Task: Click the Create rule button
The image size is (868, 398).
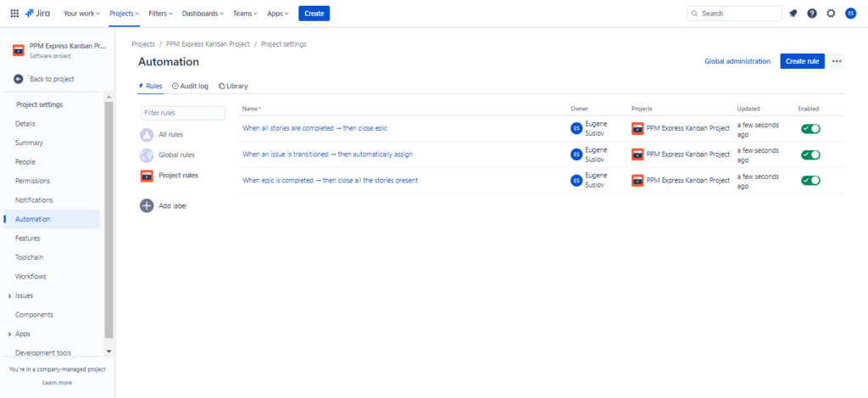Action: [802, 61]
